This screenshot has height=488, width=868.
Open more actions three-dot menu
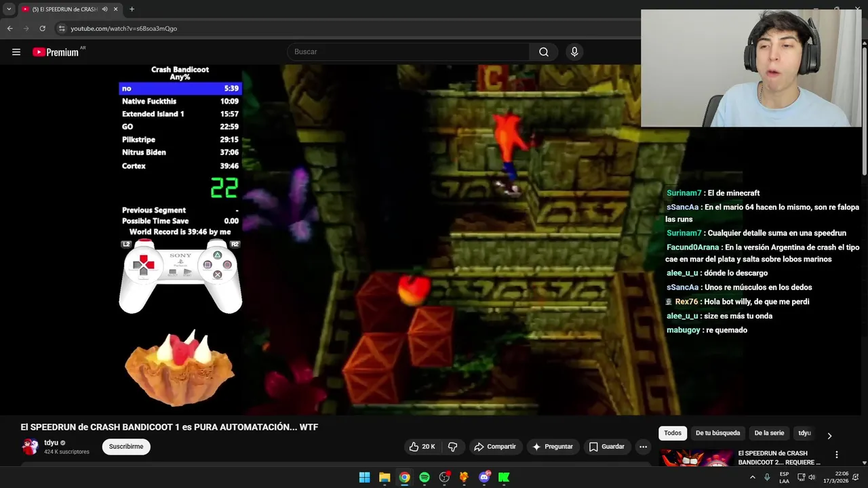coord(643,447)
